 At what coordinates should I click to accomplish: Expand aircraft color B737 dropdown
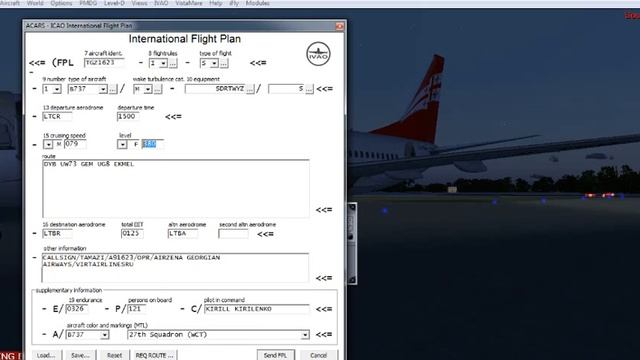pyautogui.click(x=104, y=335)
